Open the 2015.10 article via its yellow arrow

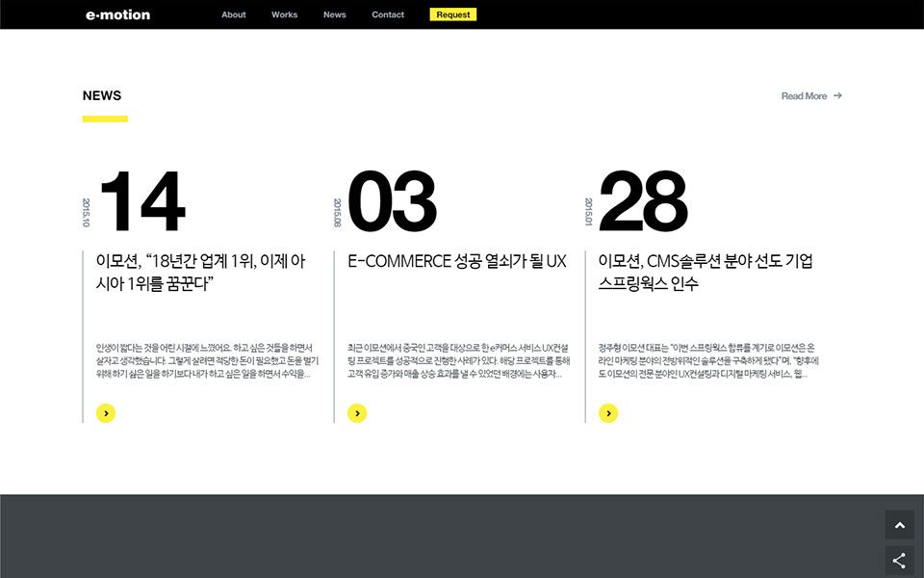[x=106, y=413]
